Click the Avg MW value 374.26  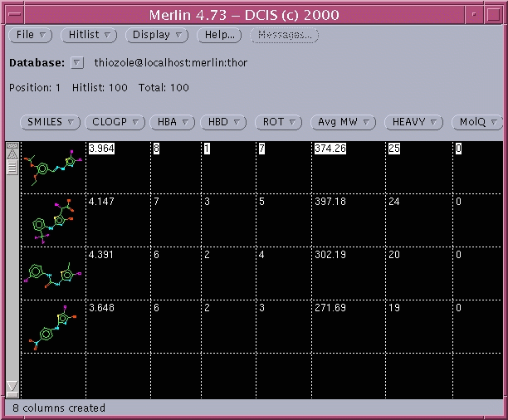click(330, 149)
